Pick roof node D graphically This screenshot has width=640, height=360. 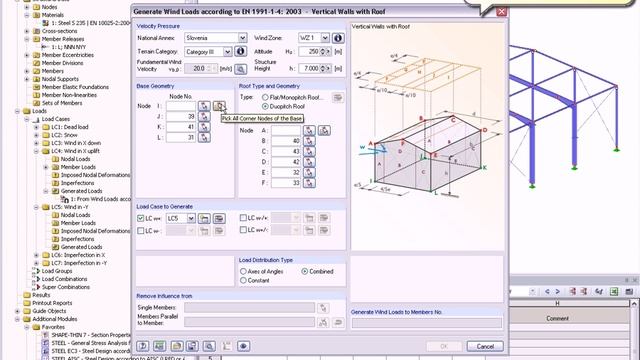point(309,162)
